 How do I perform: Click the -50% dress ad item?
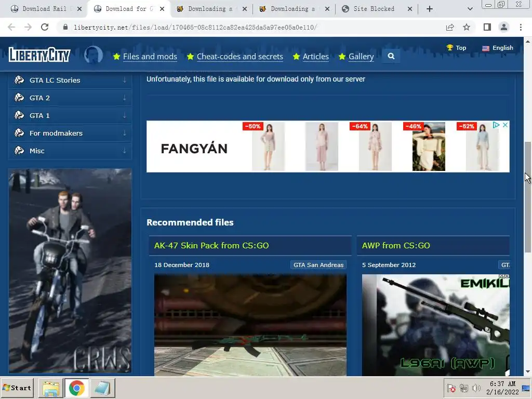pyautogui.click(x=268, y=147)
